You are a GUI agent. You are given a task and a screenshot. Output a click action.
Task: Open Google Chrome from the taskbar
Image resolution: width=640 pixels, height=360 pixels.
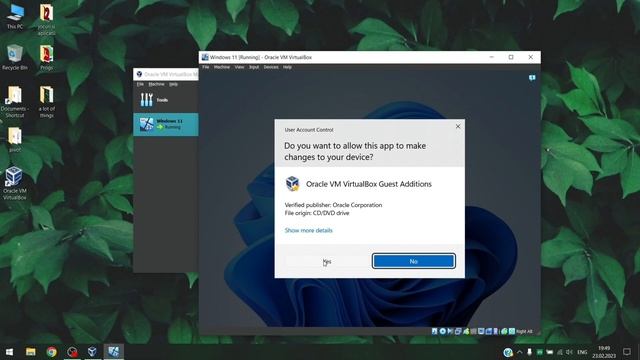point(51,352)
